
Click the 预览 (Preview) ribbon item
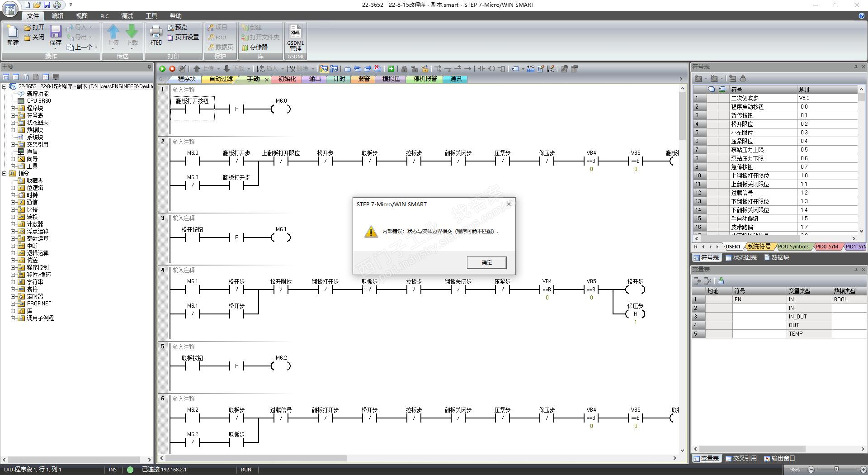point(177,27)
